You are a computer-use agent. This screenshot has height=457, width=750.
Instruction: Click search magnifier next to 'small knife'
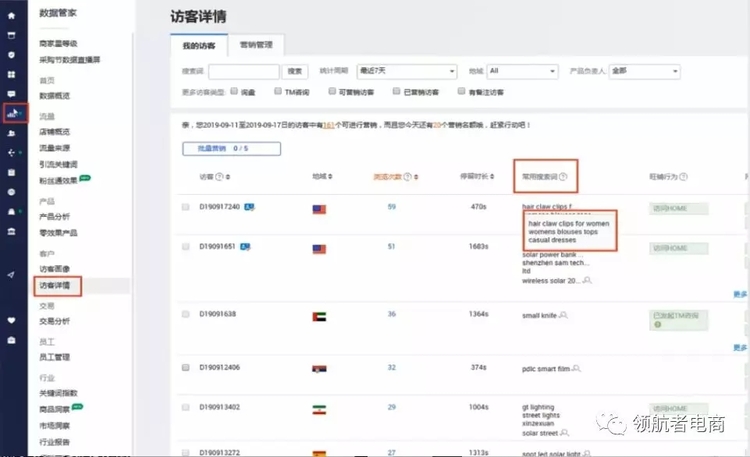click(x=564, y=314)
